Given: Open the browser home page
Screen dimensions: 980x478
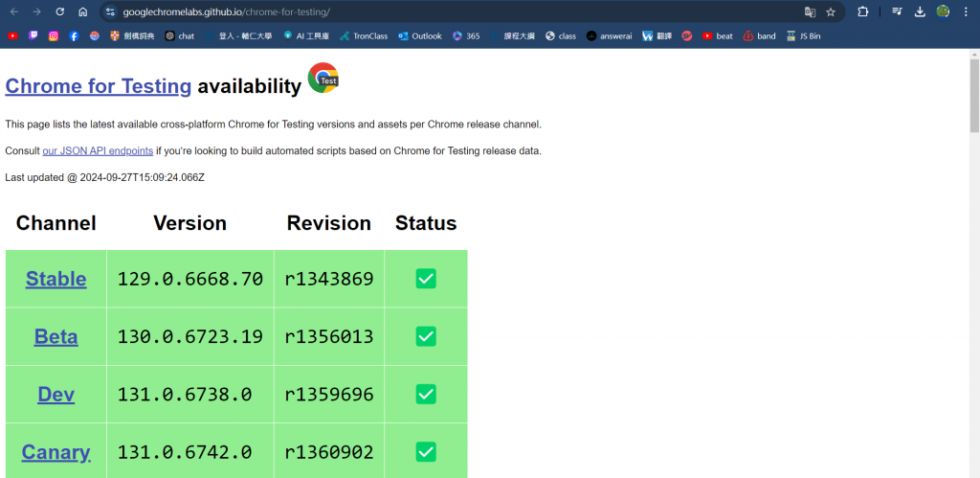Looking at the screenshot, I should tap(83, 11).
